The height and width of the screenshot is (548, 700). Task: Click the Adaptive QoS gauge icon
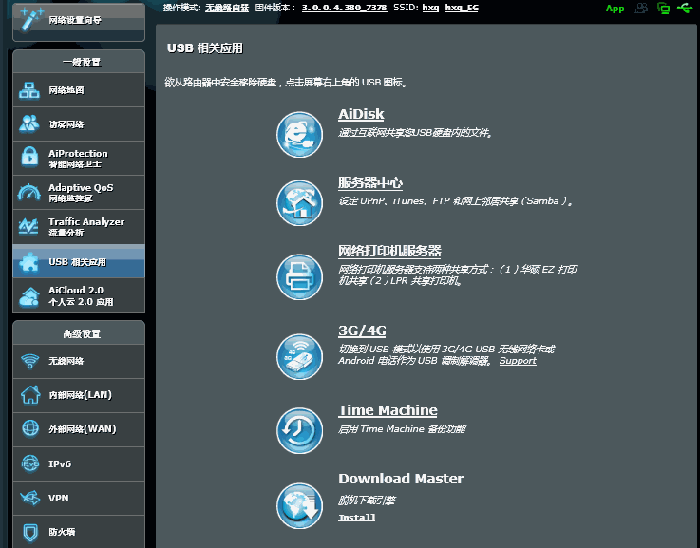pos(29,192)
